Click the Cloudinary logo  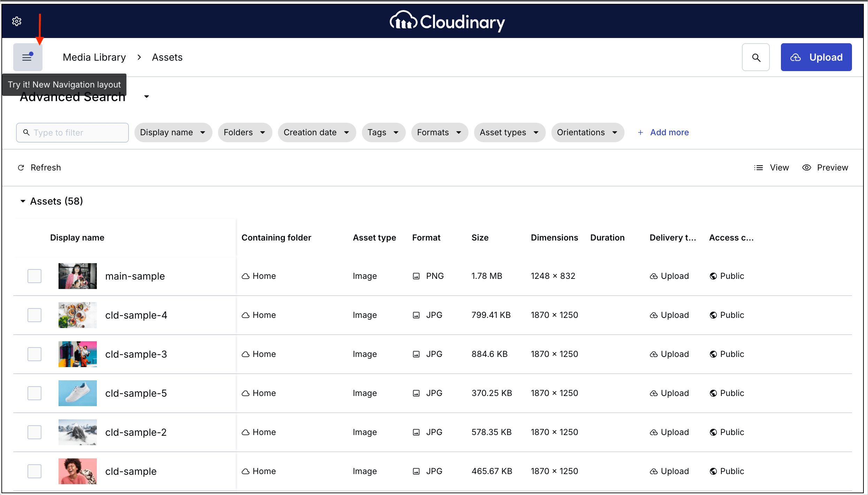coord(447,22)
